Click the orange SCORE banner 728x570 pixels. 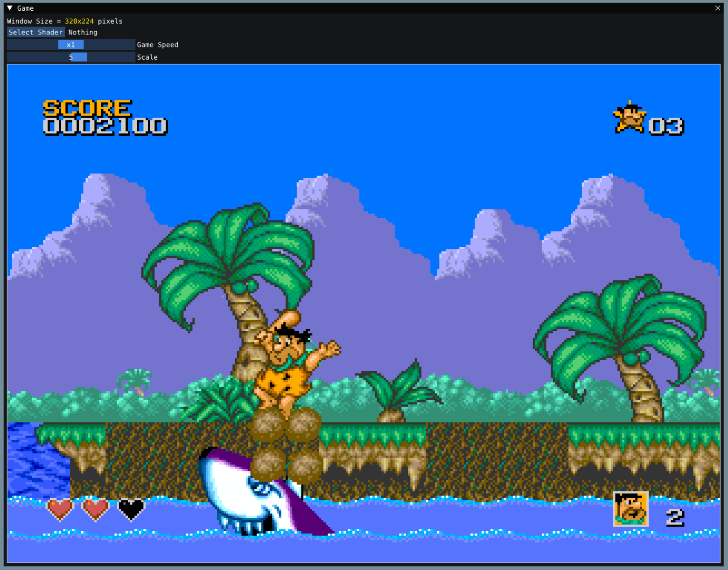pos(86,108)
